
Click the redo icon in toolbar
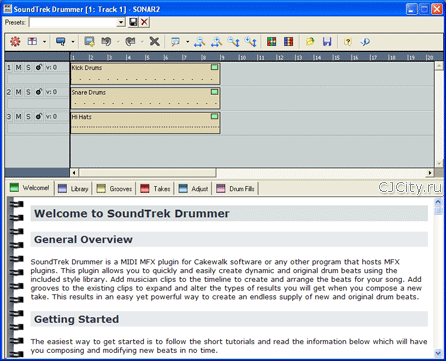pos(130,42)
